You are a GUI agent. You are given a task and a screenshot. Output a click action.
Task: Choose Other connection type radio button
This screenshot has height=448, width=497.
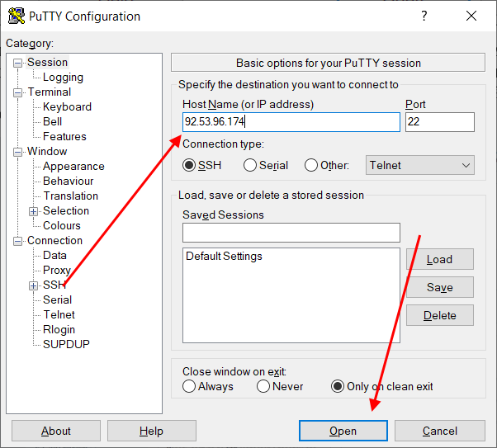(311, 165)
